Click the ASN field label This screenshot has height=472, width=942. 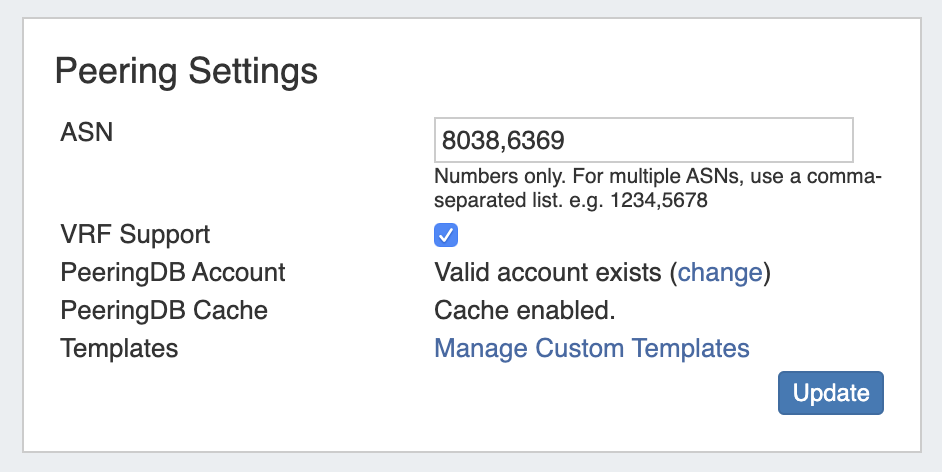click(87, 131)
